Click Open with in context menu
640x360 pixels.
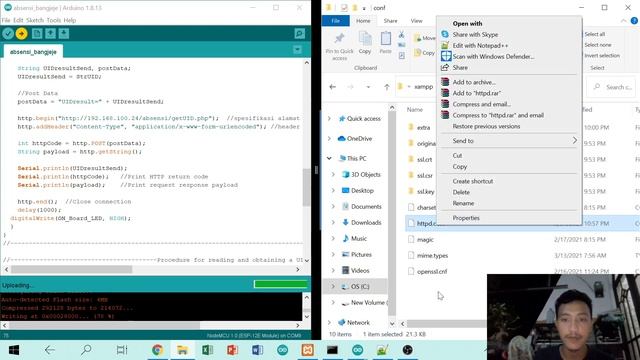point(467,24)
